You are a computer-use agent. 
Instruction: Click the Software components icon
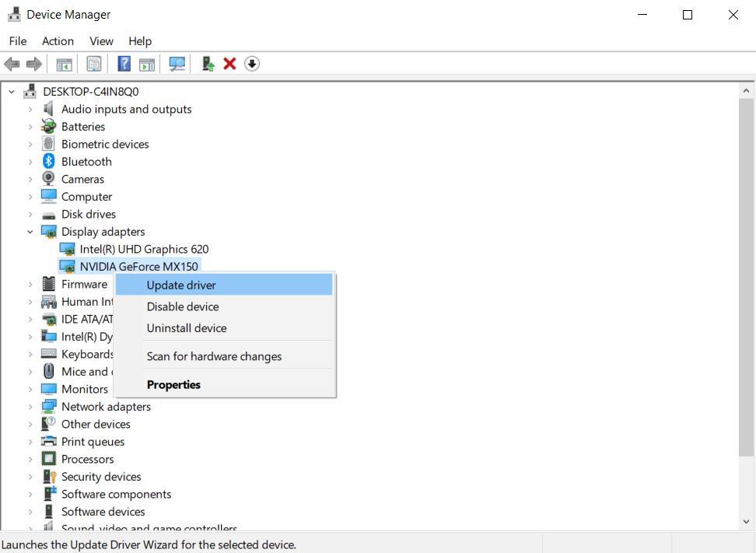pos(50,494)
